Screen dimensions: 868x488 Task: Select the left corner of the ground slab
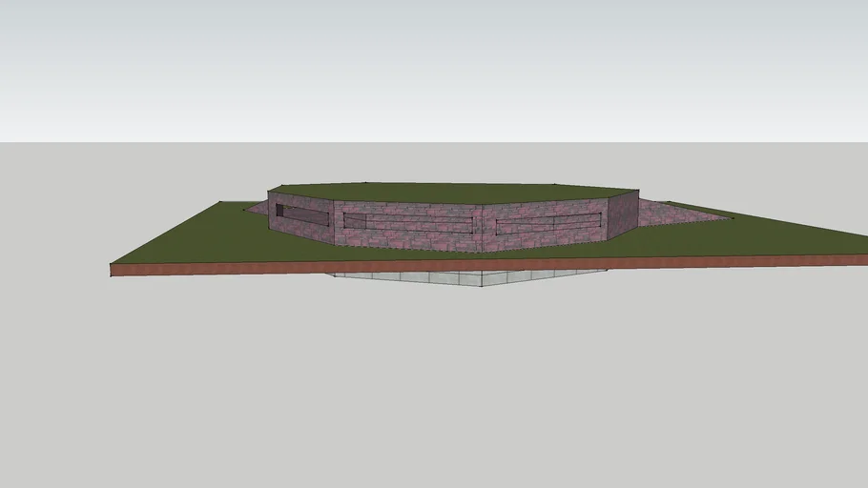pos(114,267)
